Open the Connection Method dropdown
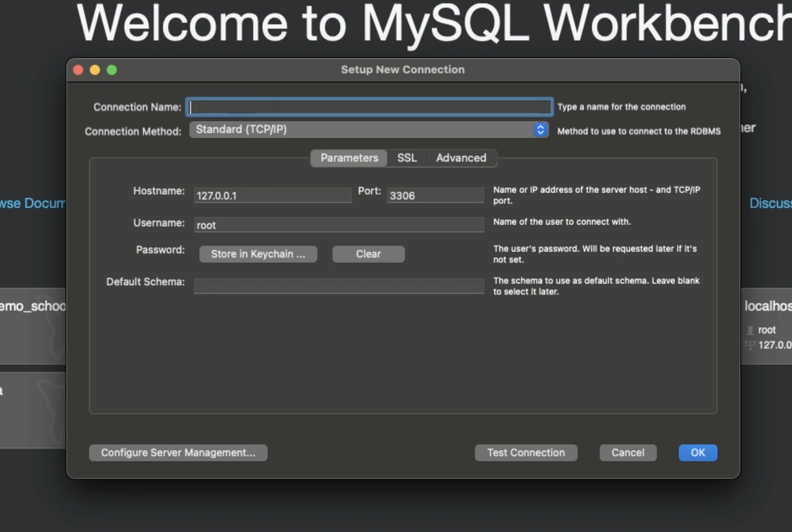Screen dimensions: 792x532 click(369, 130)
